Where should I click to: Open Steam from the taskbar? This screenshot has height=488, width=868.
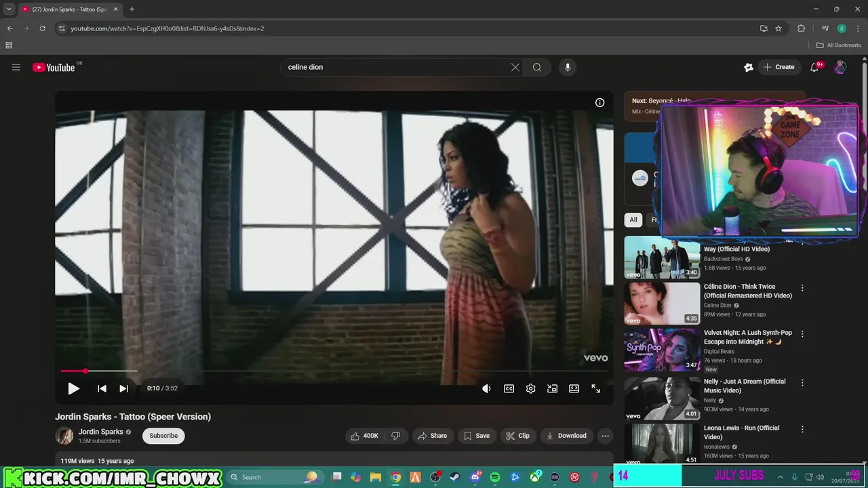454,477
